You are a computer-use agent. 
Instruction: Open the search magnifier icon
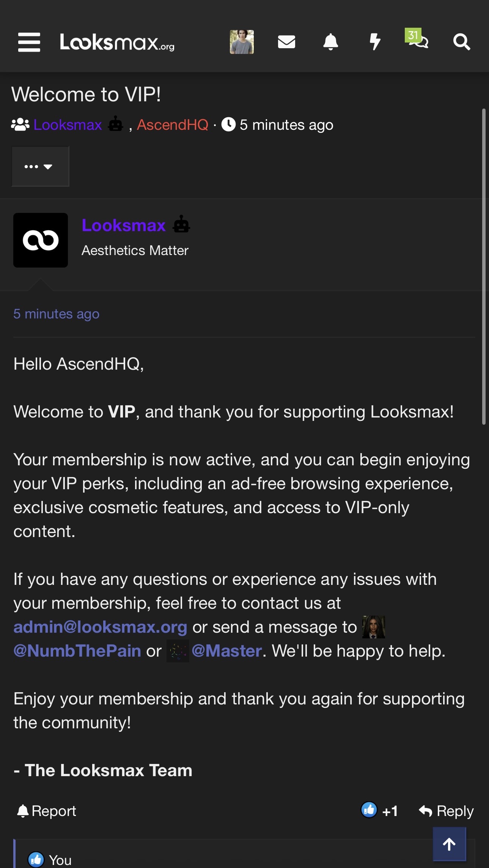coord(462,42)
